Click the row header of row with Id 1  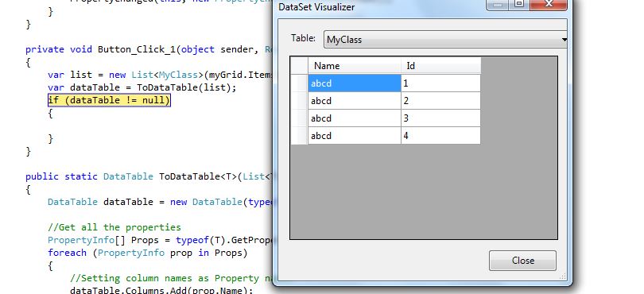(x=299, y=83)
